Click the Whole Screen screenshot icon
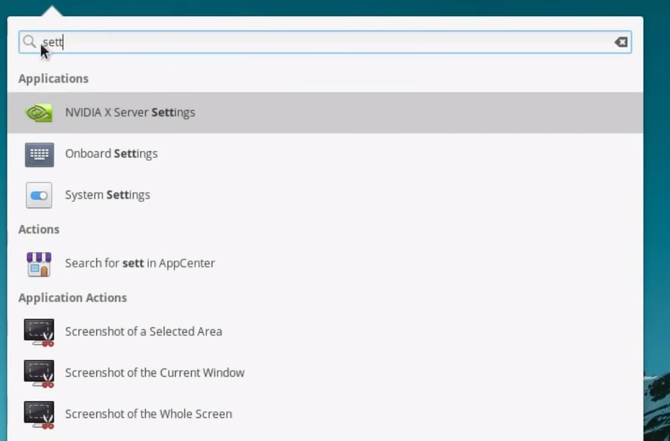Screen dimensions: 670x441 coord(39,414)
